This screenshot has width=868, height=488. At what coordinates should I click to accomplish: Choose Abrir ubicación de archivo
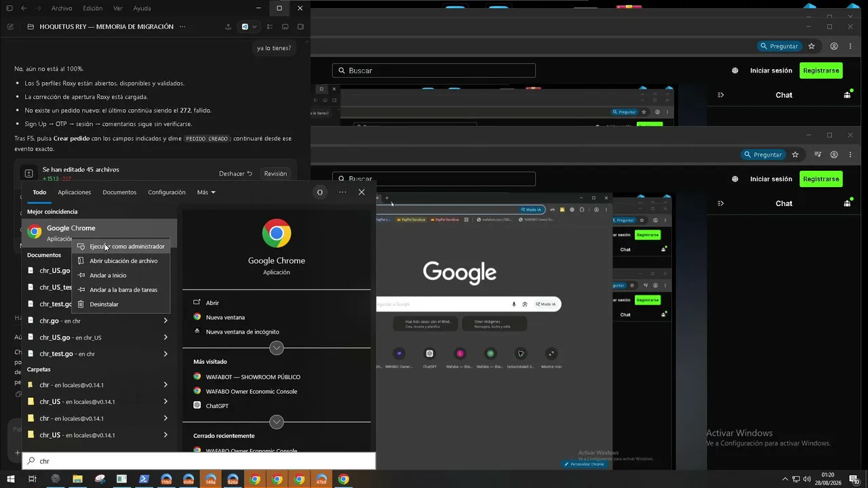point(121,261)
